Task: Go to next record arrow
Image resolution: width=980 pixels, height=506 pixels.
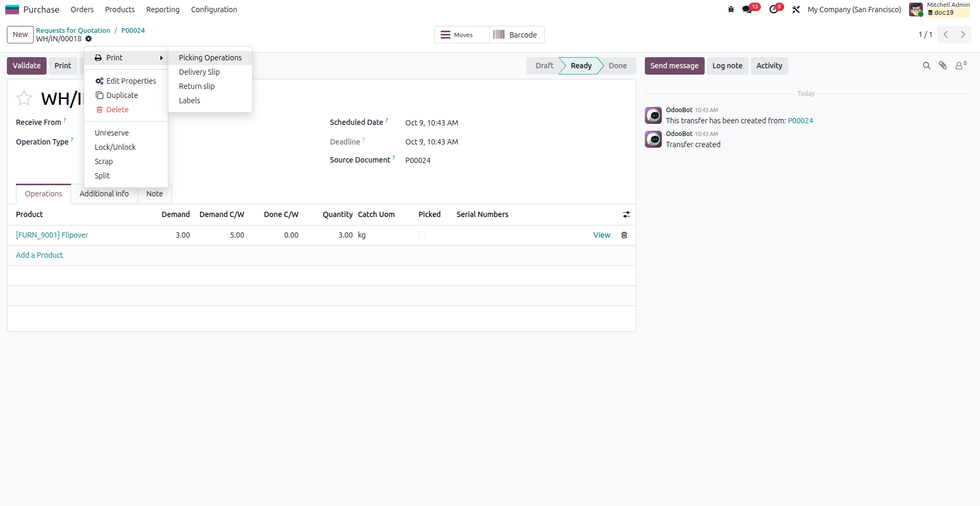Action: click(x=963, y=34)
